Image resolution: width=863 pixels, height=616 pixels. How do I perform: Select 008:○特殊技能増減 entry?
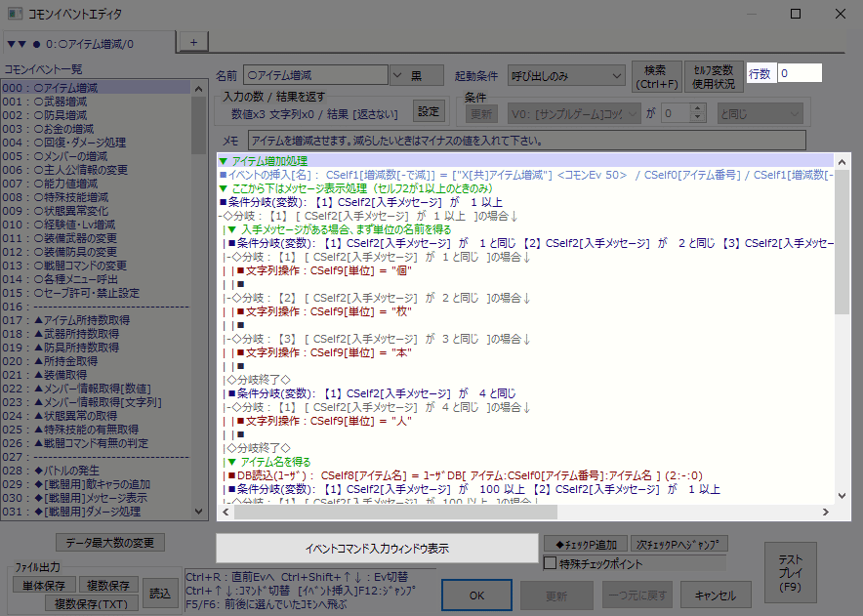97,197
